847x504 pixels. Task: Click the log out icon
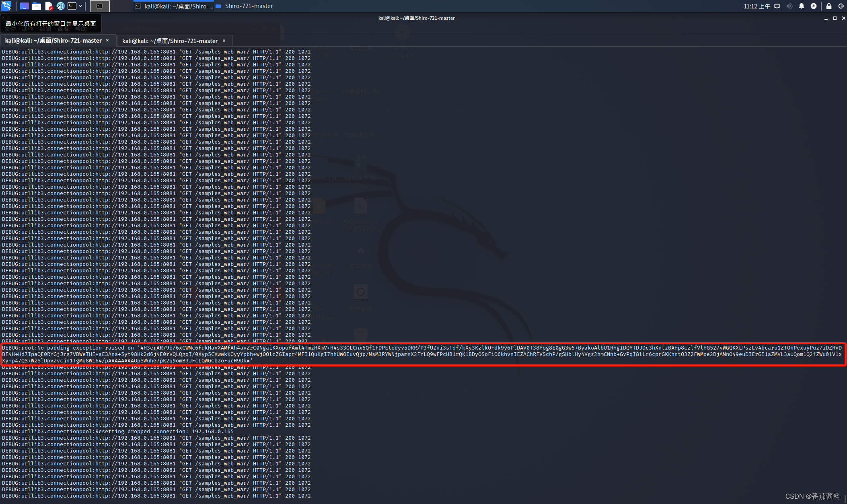click(x=841, y=6)
